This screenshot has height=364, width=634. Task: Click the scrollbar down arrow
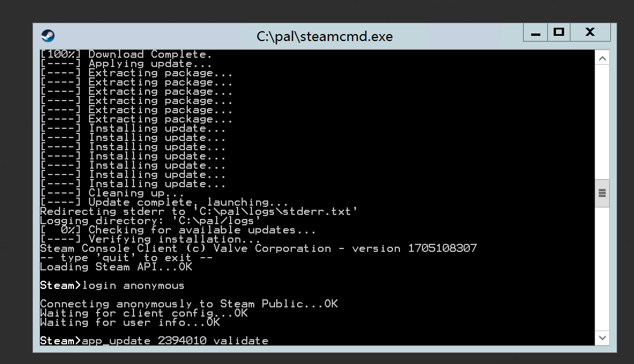602,337
